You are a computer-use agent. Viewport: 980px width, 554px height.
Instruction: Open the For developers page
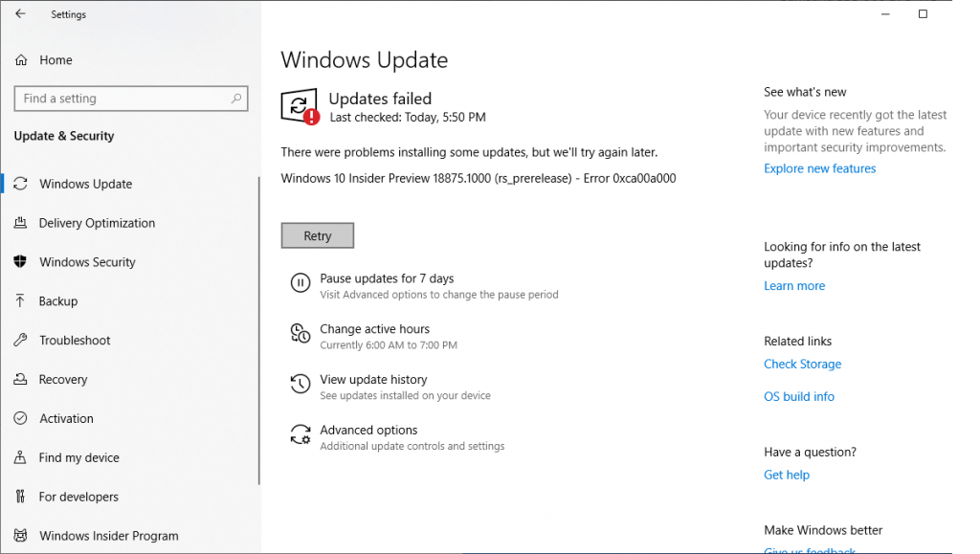78,498
